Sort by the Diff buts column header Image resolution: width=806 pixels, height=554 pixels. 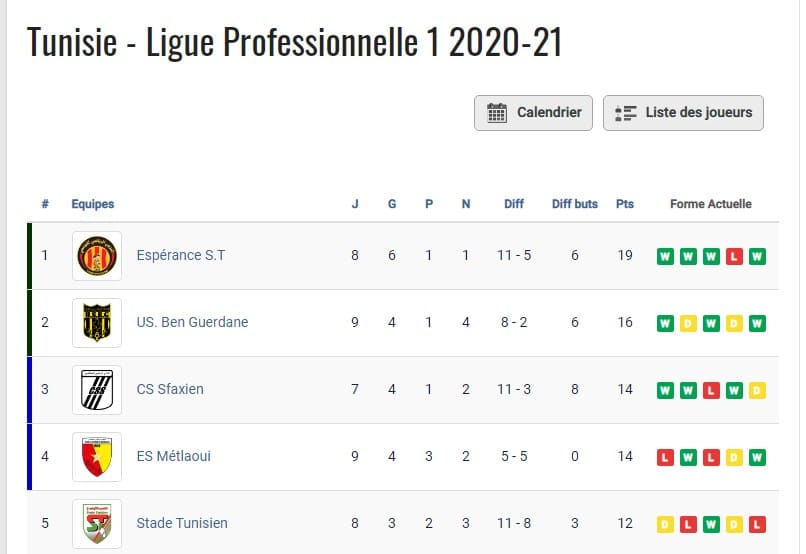click(x=575, y=204)
